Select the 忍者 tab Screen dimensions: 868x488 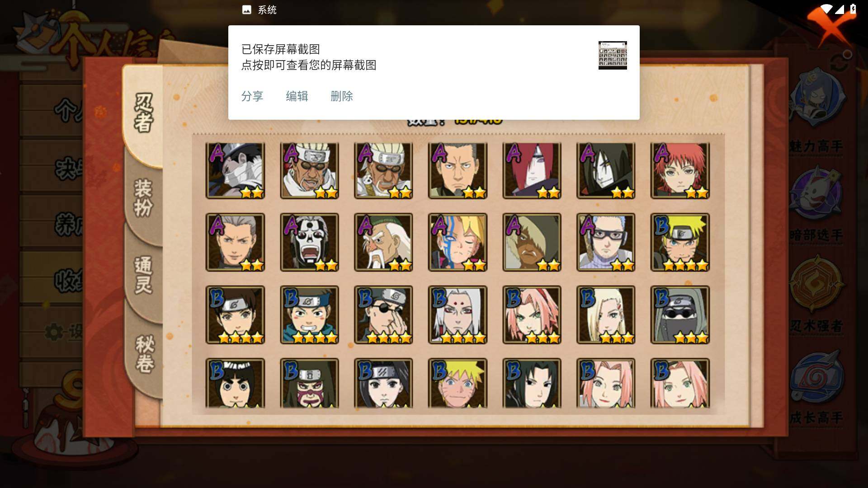click(x=144, y=113)
